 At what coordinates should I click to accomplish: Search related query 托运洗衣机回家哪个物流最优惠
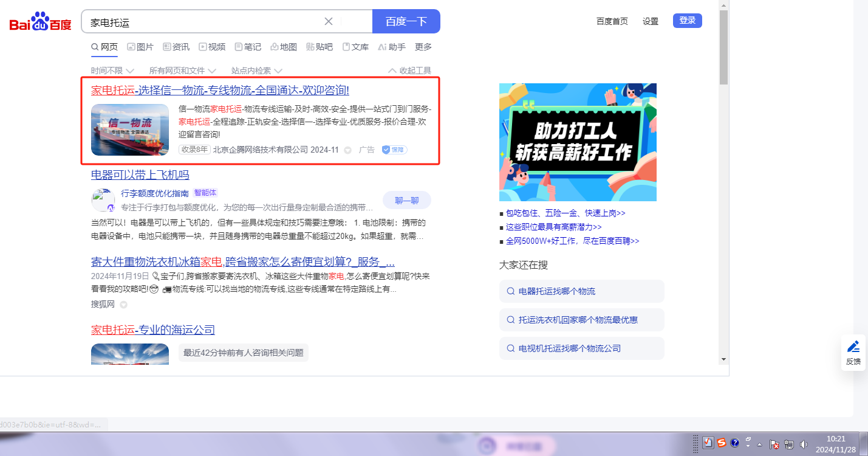click(x=582, y=320)
